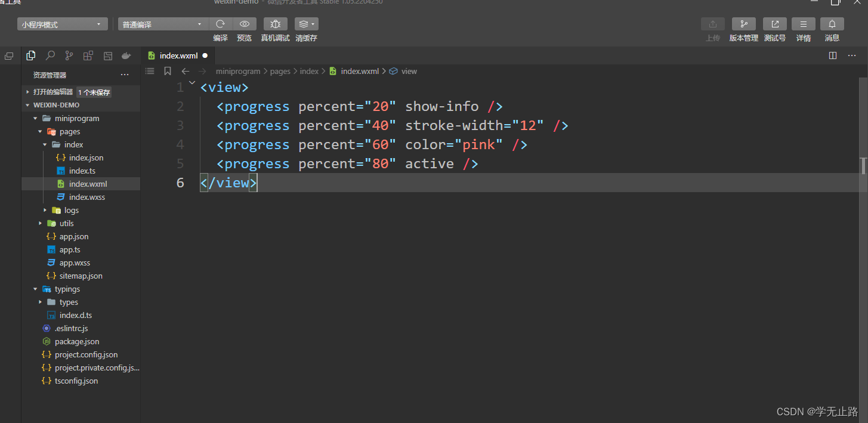Open sitemap.json in file tree
Viewport: 868px width, 423px height.
(81, 276)
